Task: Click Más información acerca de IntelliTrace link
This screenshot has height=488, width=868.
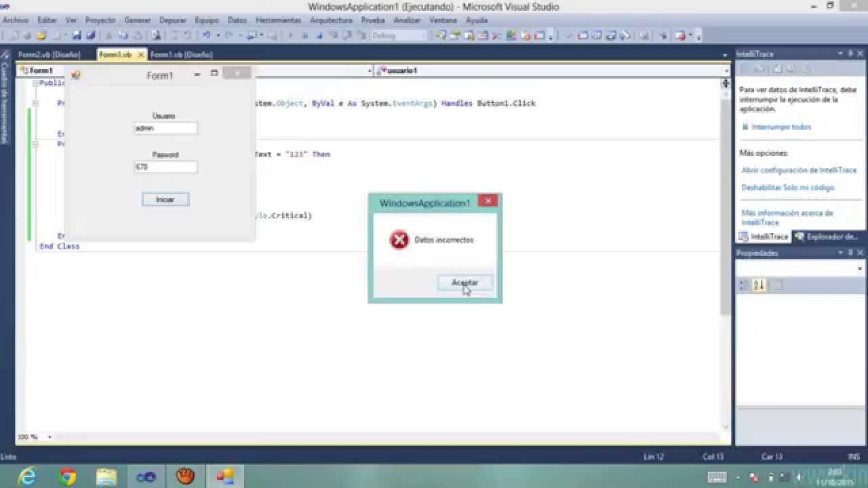Action: tap(787, 218)
